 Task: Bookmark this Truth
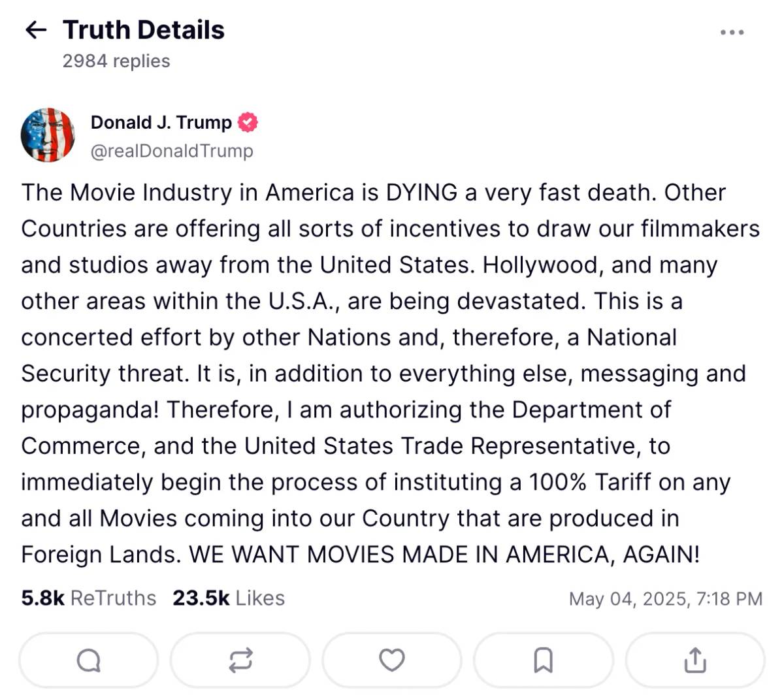[544, 660]
